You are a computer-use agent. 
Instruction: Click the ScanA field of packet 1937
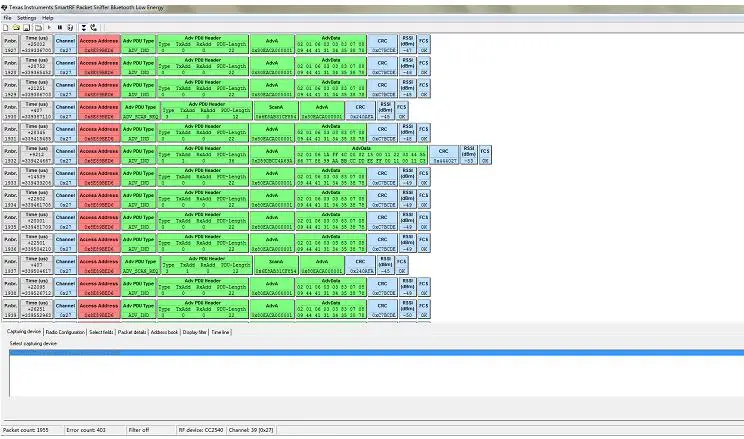276,265
